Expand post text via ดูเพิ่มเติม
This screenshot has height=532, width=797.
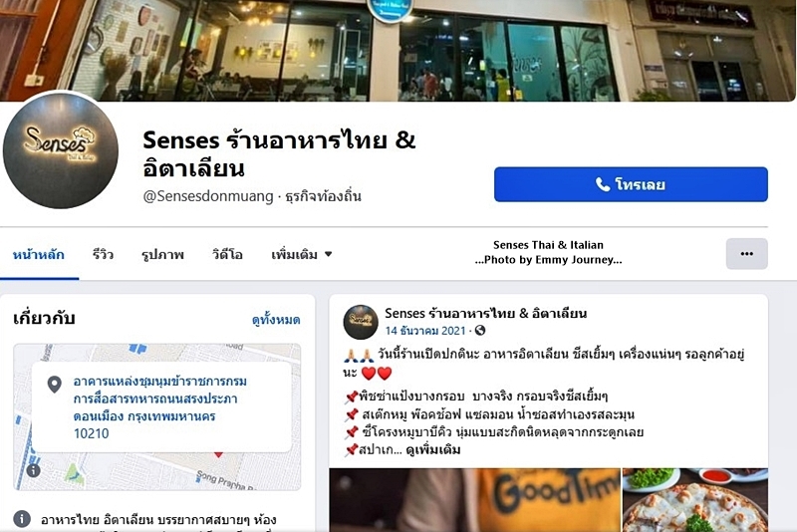tap(433, 449)
